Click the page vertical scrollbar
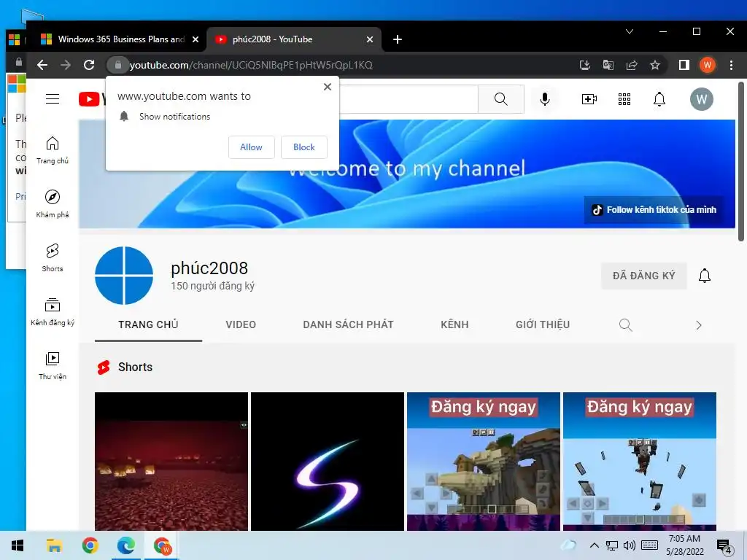Screen dimensions: 747x560 pos(741,162)
